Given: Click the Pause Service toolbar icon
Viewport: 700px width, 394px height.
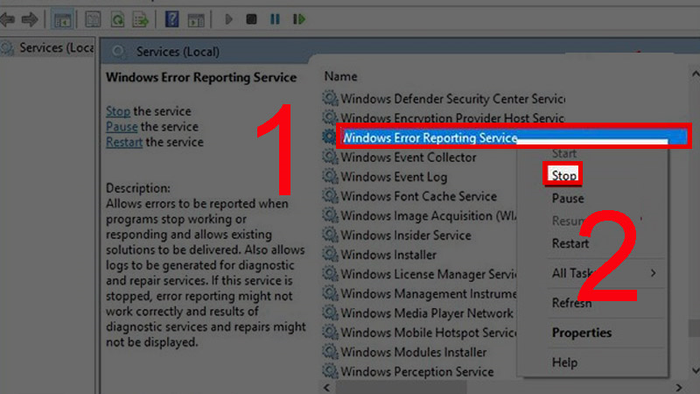Looking at the screenshot, I should click(x=275, y=19).
